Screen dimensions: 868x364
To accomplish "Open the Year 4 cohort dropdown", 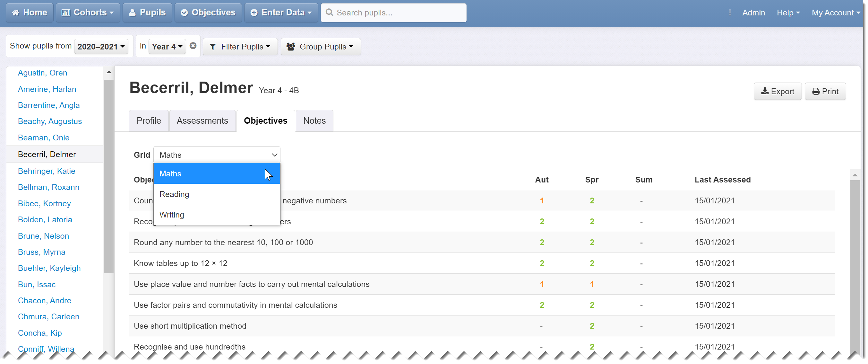I will (167, 46).
